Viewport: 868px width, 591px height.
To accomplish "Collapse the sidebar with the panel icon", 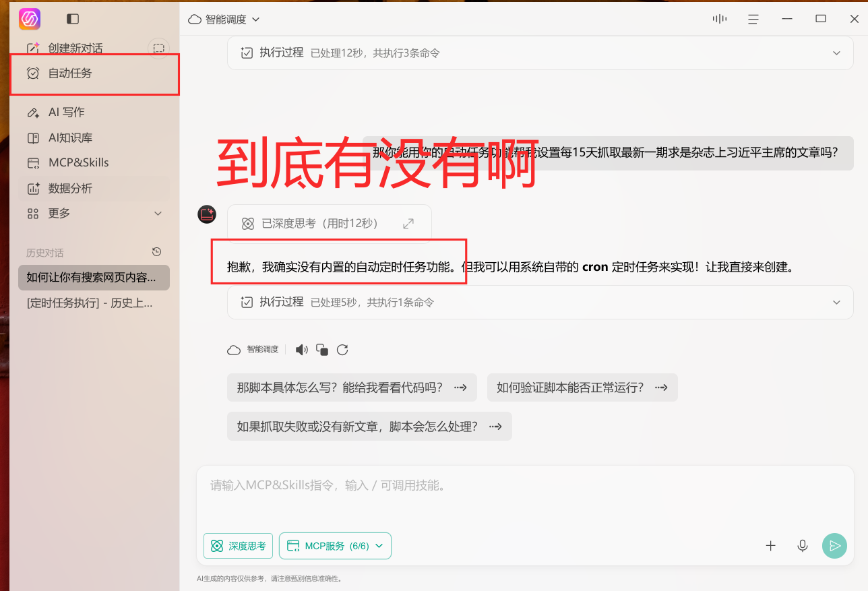I will point(73,19).
